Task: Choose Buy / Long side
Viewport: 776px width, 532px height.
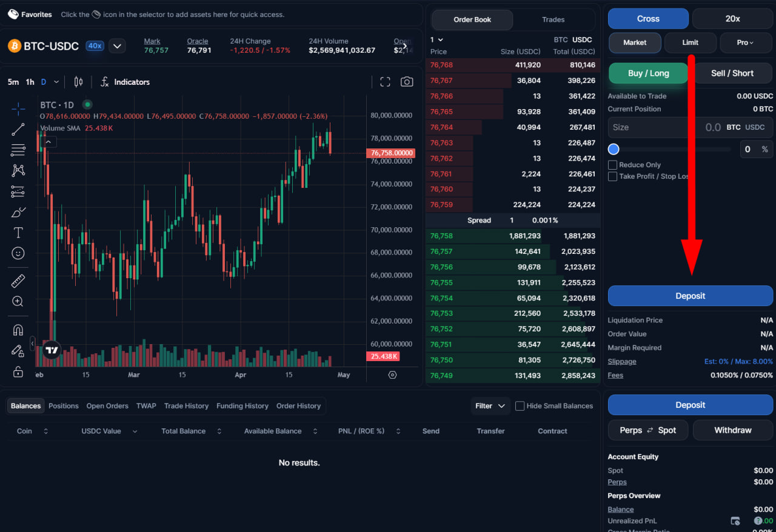Action: [649, 73]
